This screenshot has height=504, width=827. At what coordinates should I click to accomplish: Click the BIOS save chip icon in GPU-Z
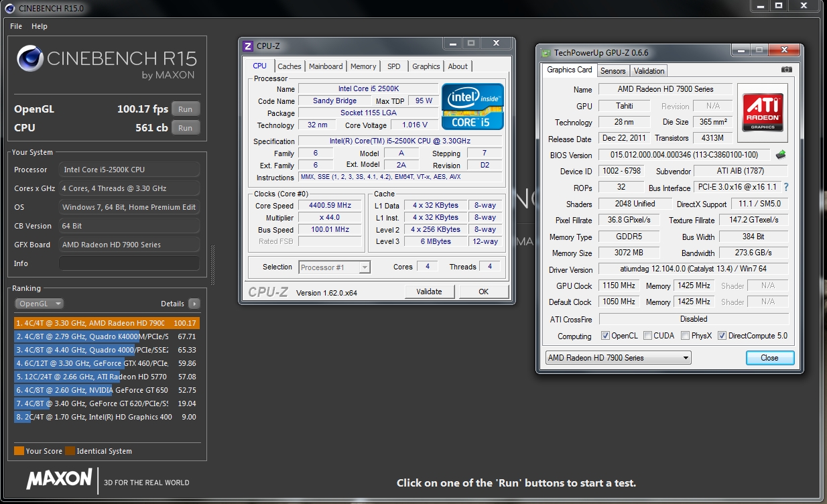781,155
